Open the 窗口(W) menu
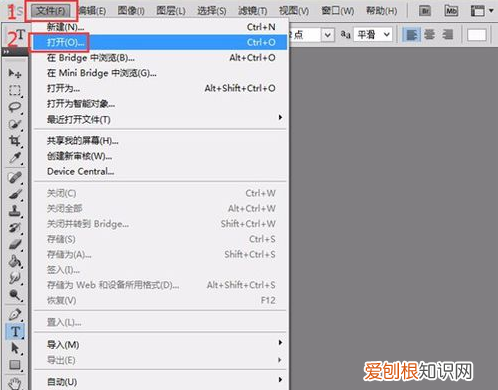Viewport: 498px width, 390px height. pyautogui.click(x=338, y=11)
